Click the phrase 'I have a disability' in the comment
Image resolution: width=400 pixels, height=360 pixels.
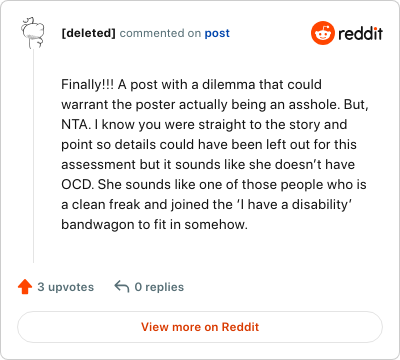click(294, 205)
